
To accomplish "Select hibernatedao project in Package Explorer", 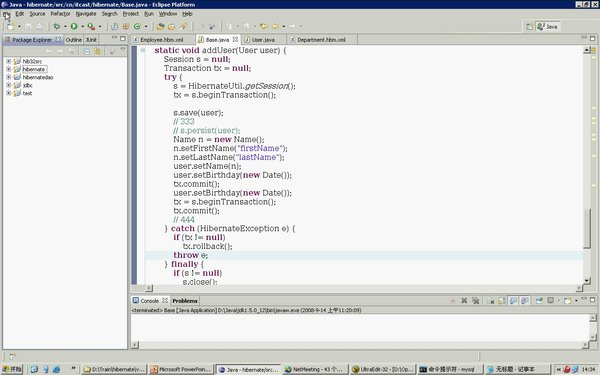I will pyautogui.click(x=38, y=77).
